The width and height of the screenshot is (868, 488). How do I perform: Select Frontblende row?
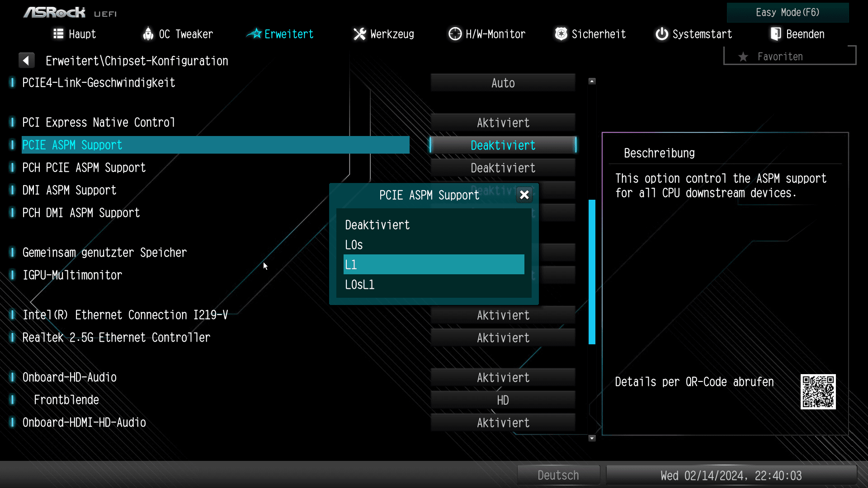click(216, 400)
